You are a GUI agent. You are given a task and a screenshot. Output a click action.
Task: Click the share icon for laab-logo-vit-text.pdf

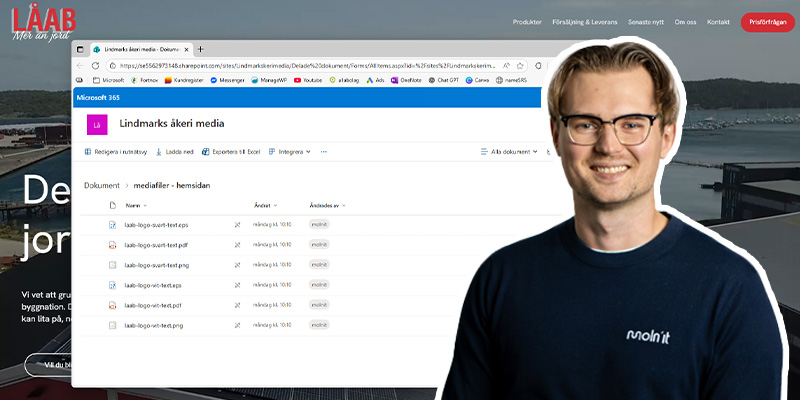237,305
